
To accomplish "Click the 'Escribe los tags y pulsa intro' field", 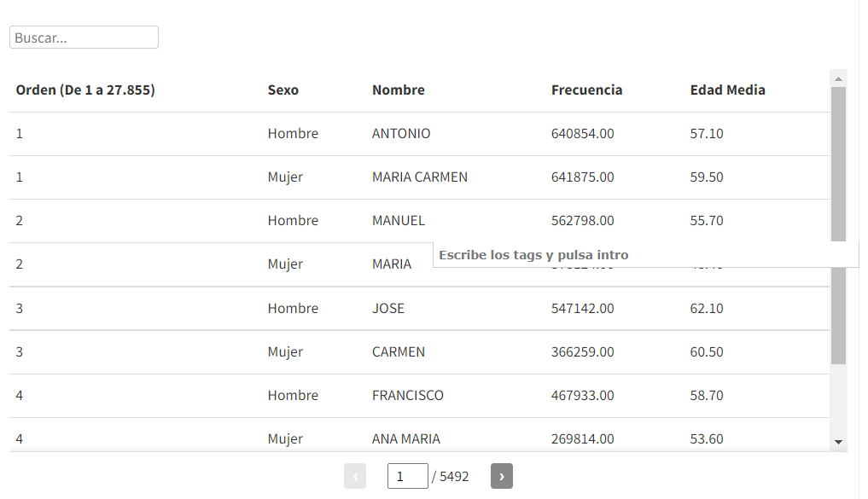I will [x=645, y=254].
